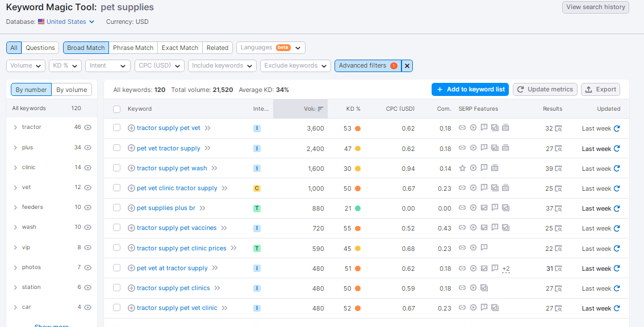The height and width of the screenshot is (327, 644).
Task: Open View search history
Action: coord(596,7)
